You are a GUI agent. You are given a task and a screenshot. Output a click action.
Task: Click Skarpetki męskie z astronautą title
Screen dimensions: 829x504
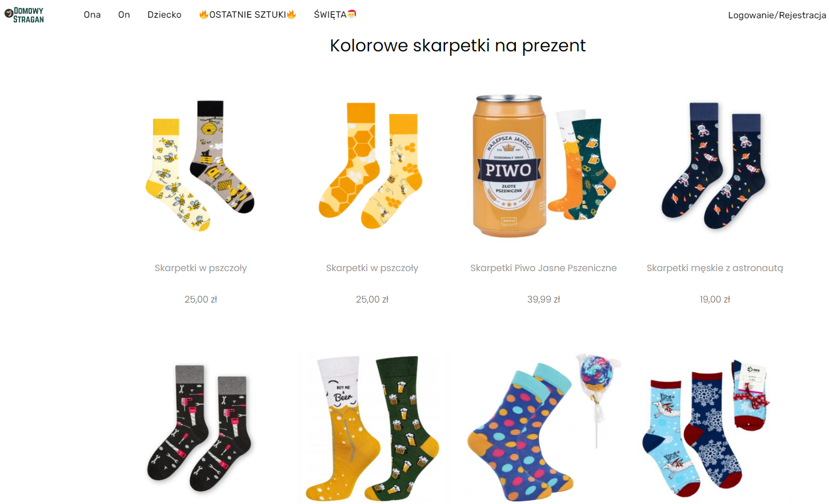[715, 268]
